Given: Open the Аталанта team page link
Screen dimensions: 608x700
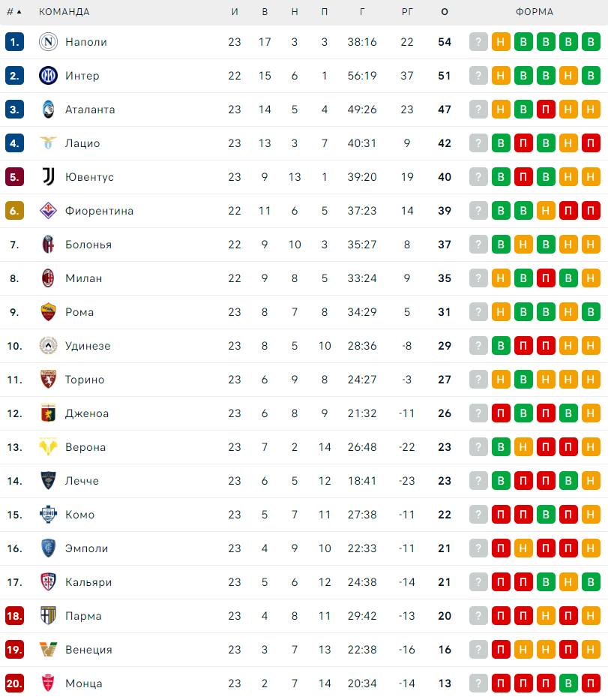Looking at the screenshot, I should coord(90,110).
